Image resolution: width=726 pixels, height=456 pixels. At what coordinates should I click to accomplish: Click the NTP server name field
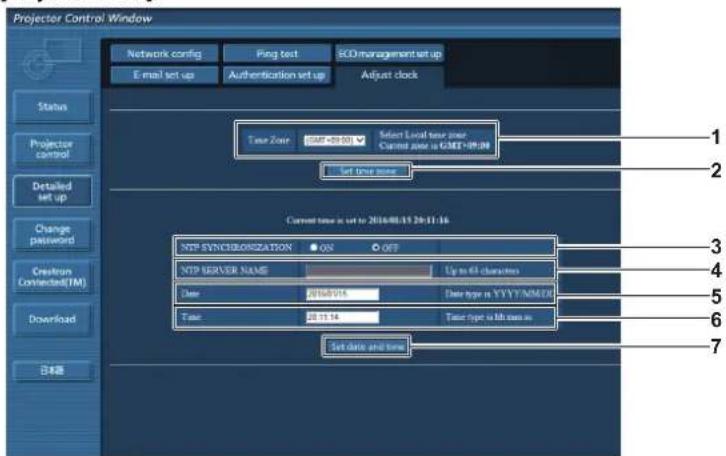(x=369, y=271)
